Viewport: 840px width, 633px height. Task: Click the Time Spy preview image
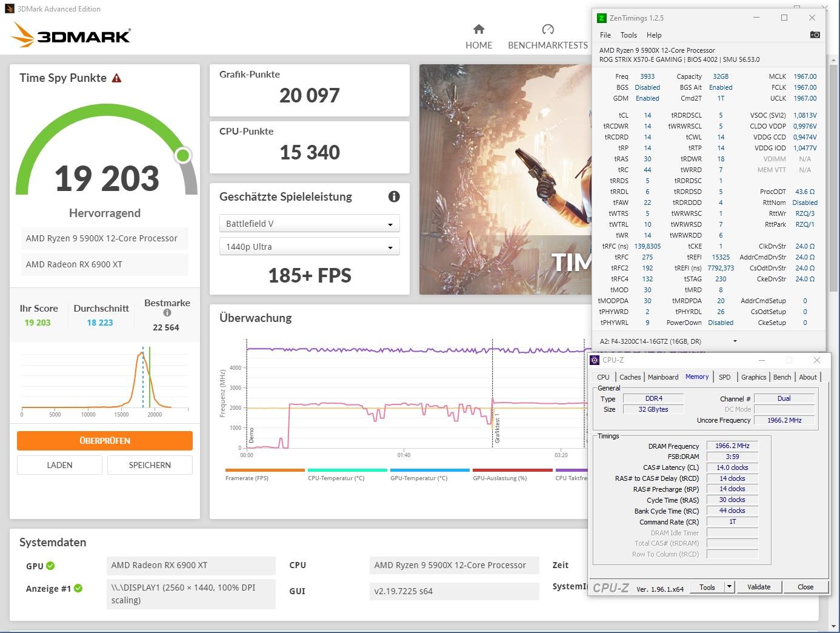505,179
